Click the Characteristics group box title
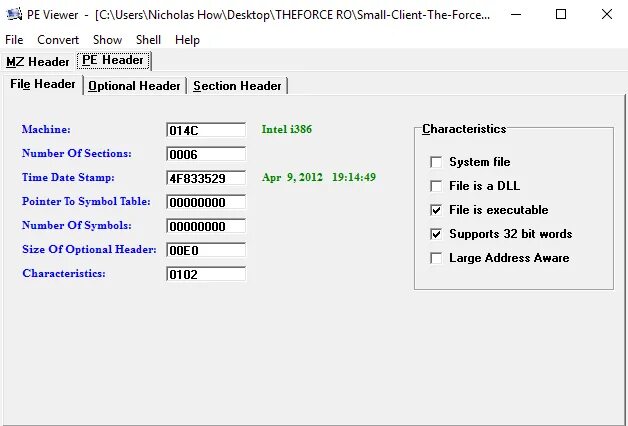 pyautogui.click(x=464, y=129)
